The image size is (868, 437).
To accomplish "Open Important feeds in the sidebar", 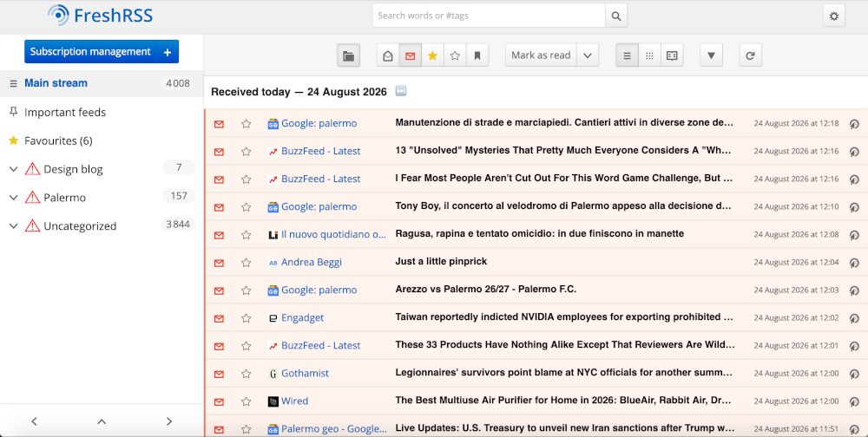I will tap(65, 113).
